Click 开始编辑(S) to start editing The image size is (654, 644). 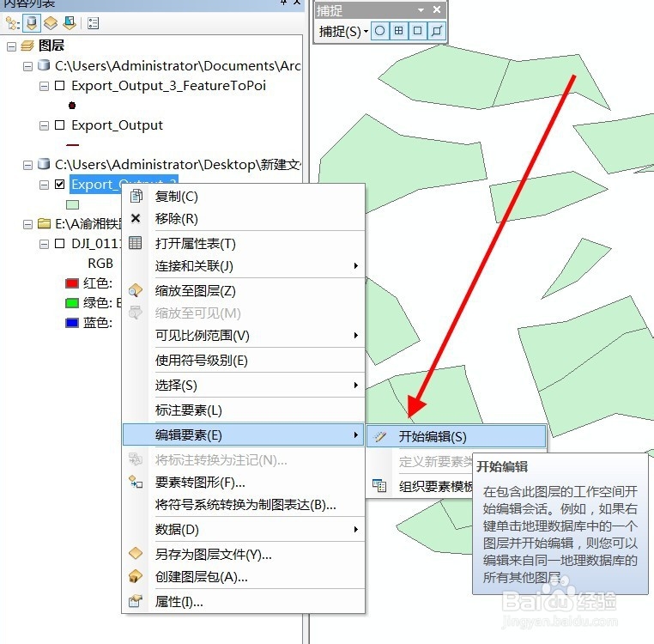[457, 436]
